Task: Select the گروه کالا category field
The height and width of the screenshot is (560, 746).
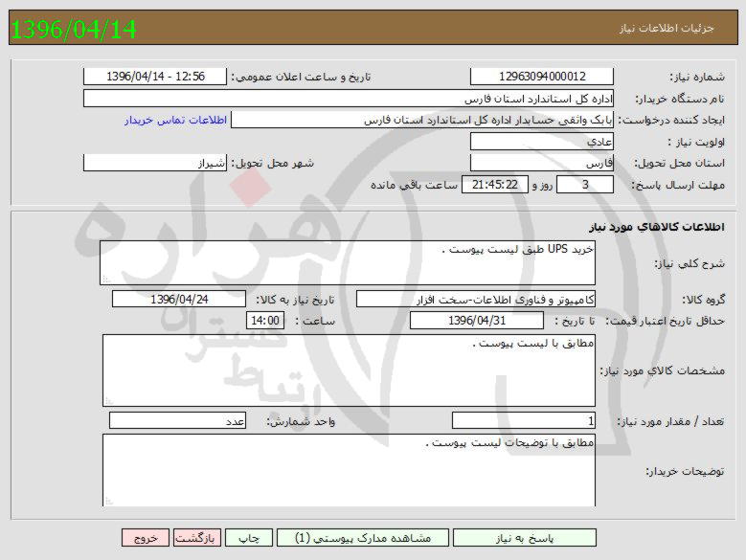Action: pos(475,299)
